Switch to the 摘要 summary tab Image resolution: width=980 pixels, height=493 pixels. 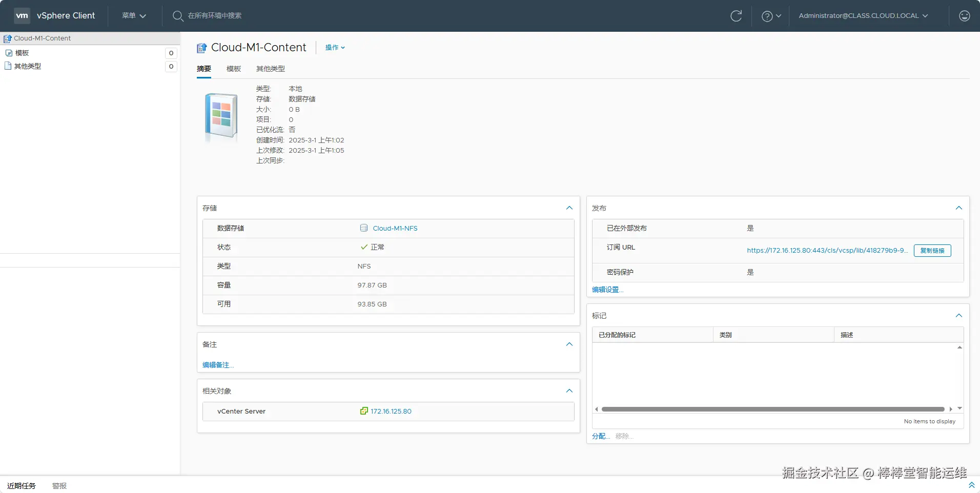coord(204,69)
